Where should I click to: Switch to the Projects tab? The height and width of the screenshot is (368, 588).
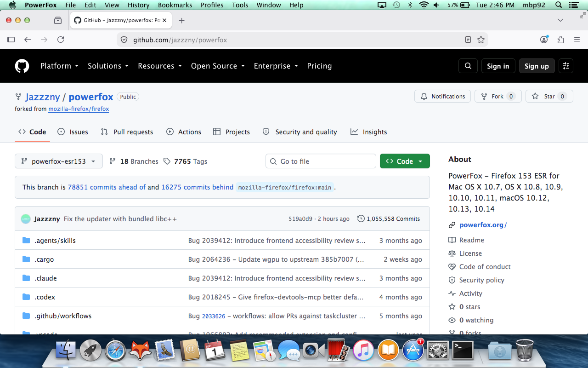(232, 132)
